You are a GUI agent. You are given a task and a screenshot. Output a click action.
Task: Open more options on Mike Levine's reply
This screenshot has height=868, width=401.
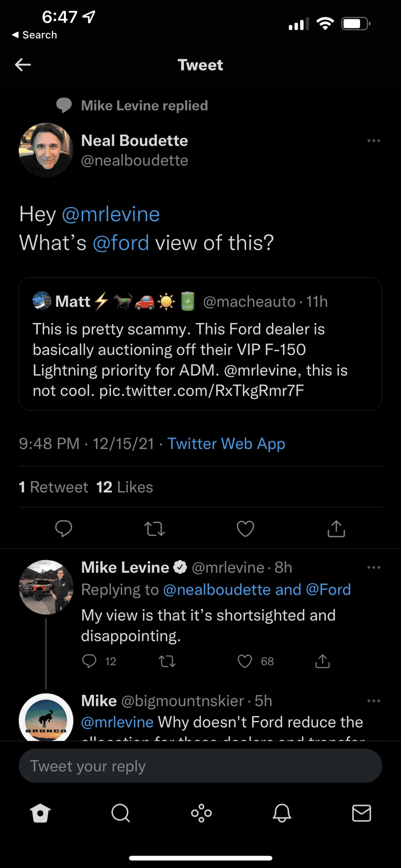(x=374, y=567)
